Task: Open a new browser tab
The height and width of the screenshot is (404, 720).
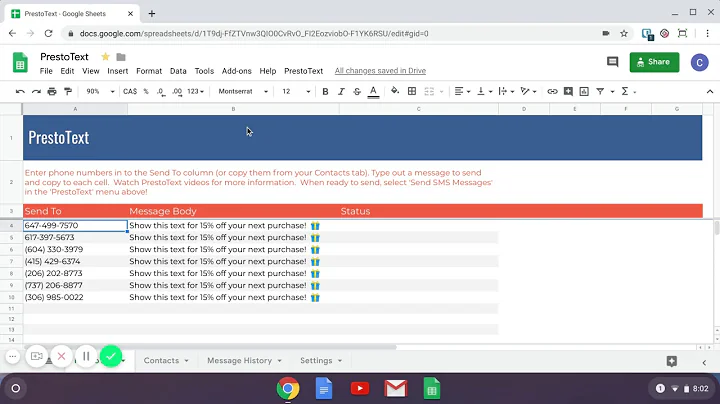Action: click(152, 14)
